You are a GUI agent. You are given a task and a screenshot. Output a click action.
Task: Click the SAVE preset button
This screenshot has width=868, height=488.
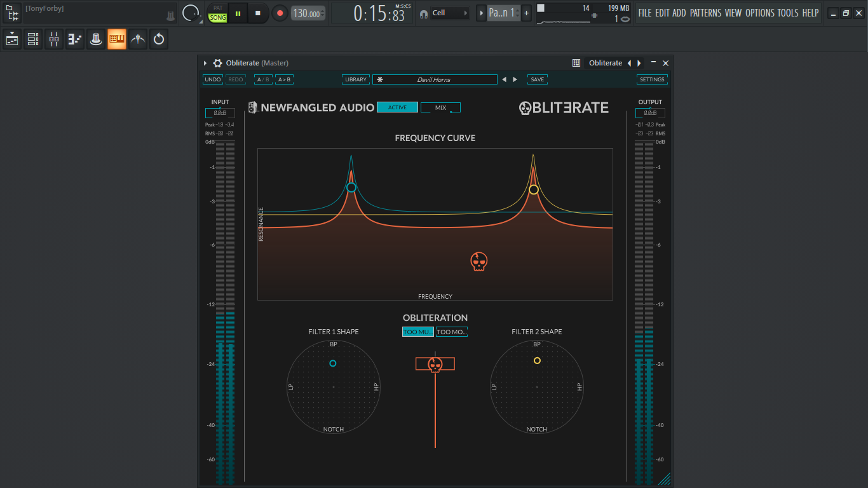(538, 79)
